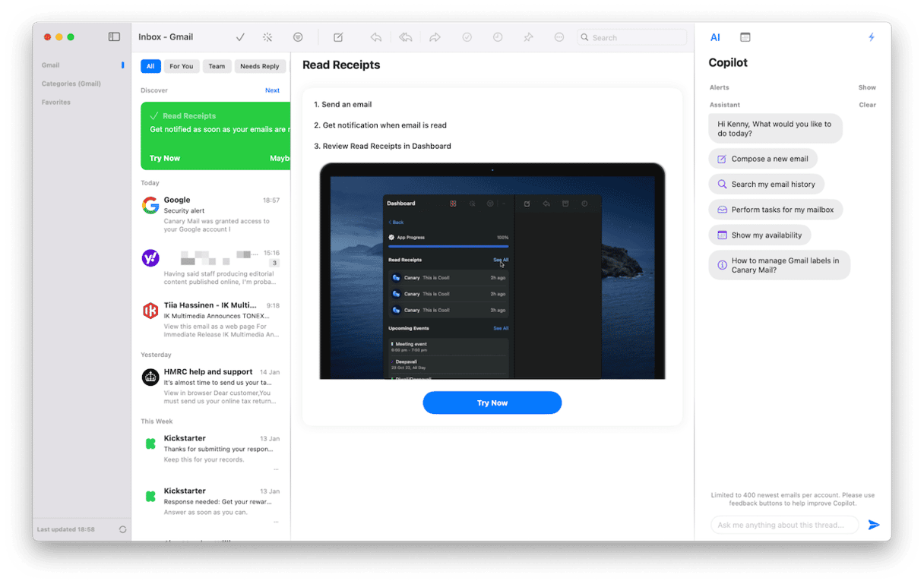Choose Show my availability suggestion
The width and height of the screenshot is (924, 584).
(760, 235)
